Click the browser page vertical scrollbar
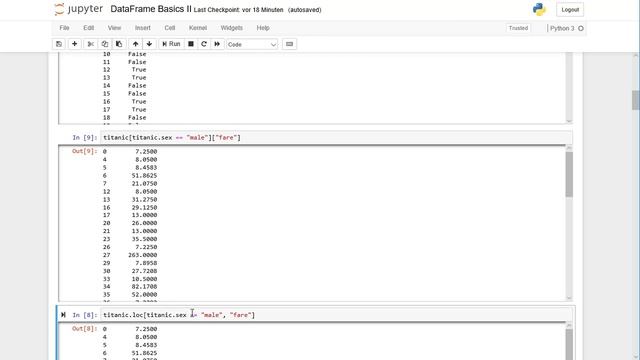Screen dimensions: 640x360 636,100
